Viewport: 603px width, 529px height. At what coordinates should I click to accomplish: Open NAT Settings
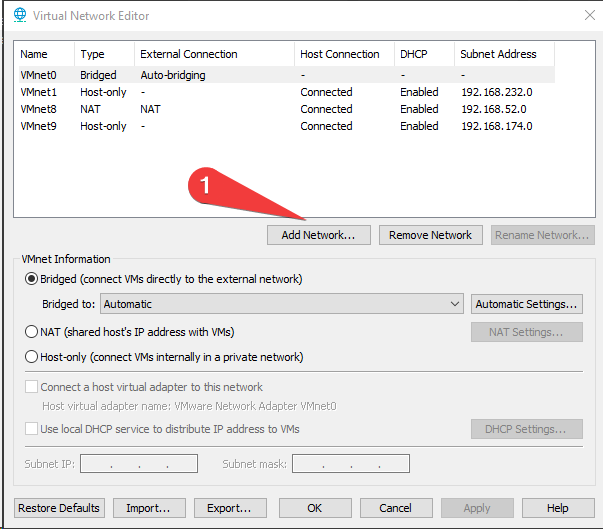click(527, 332)
